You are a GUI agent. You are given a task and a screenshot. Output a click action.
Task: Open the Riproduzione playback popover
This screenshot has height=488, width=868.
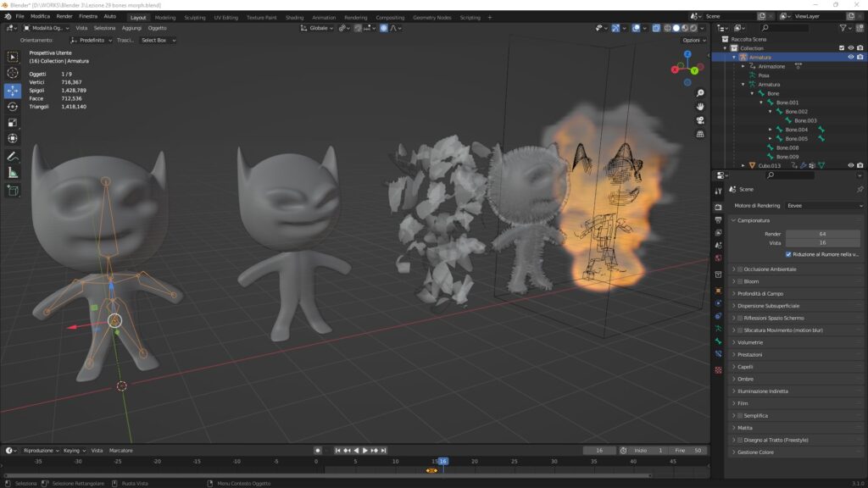[x=41, y=451]
